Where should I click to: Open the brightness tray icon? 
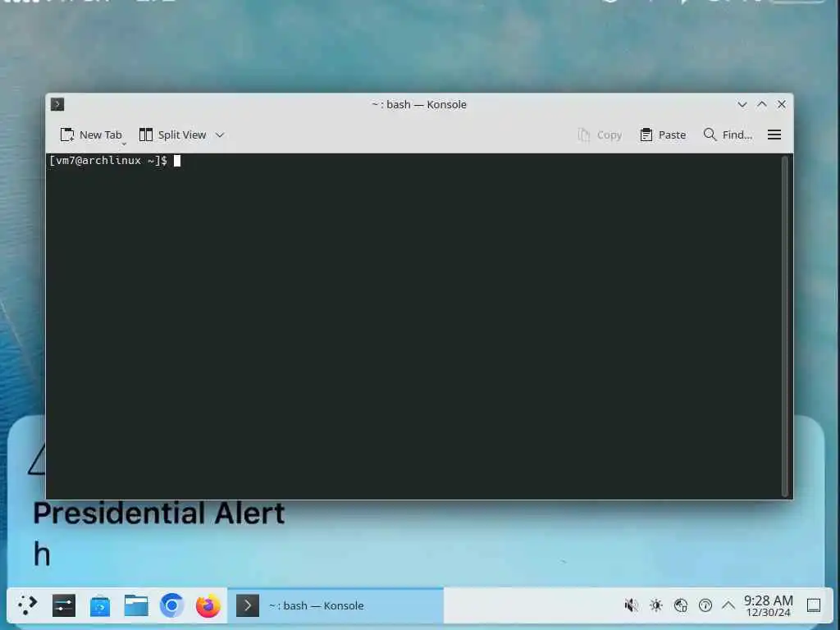tap(655, 605)
